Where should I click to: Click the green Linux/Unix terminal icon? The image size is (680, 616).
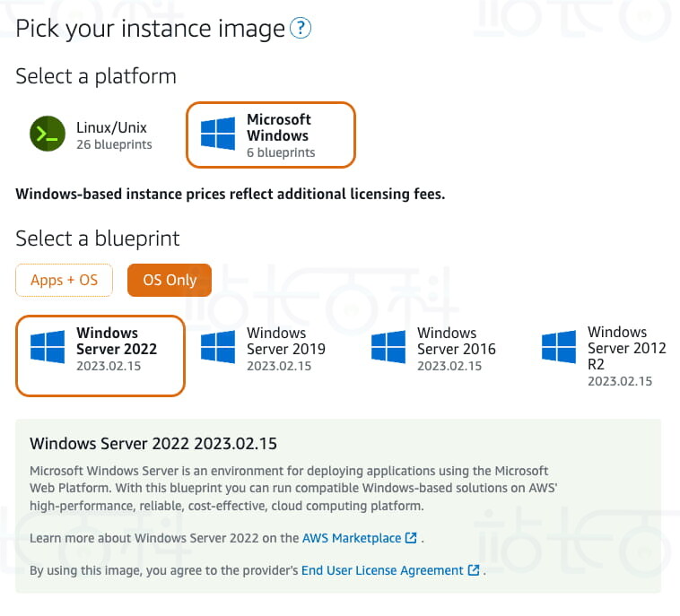(x=48, y=134)
